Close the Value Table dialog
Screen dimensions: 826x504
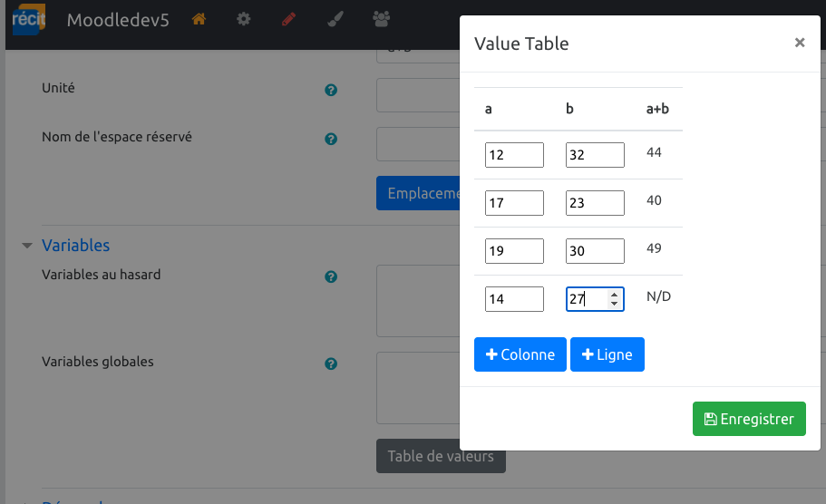coord(799,43)
